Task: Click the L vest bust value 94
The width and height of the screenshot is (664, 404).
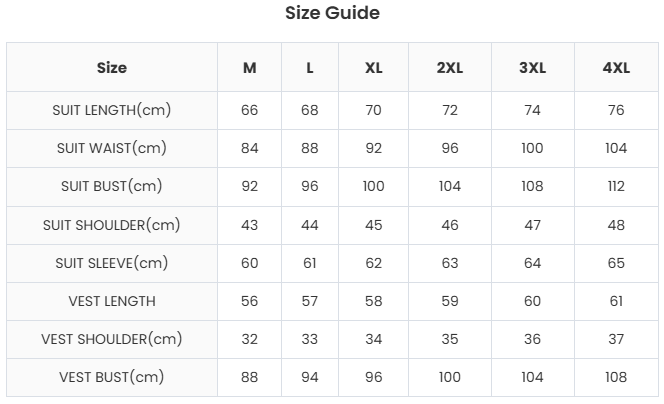Action: tap(310, 377)
